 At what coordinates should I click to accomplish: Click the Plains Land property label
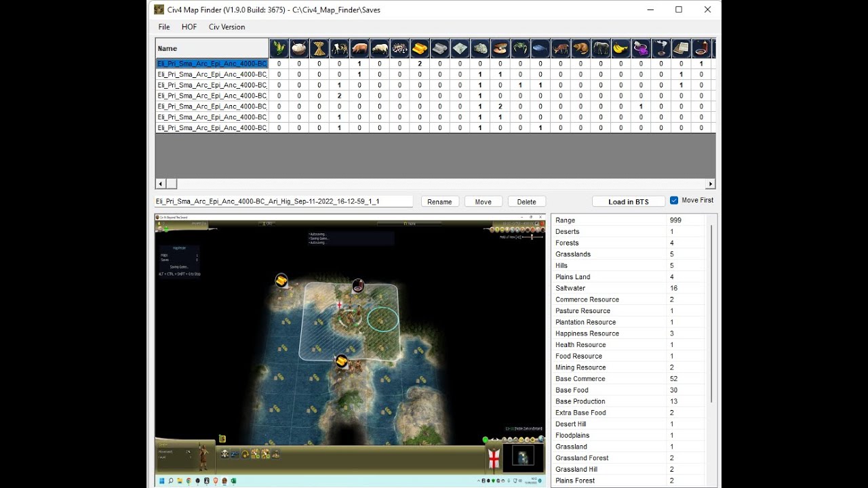[573, 277]
